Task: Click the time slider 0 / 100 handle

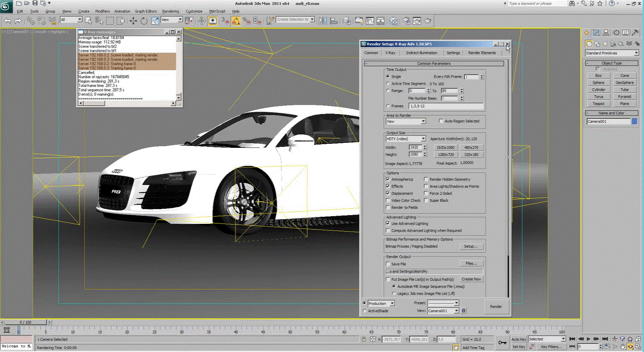Action: click(25, 322)
